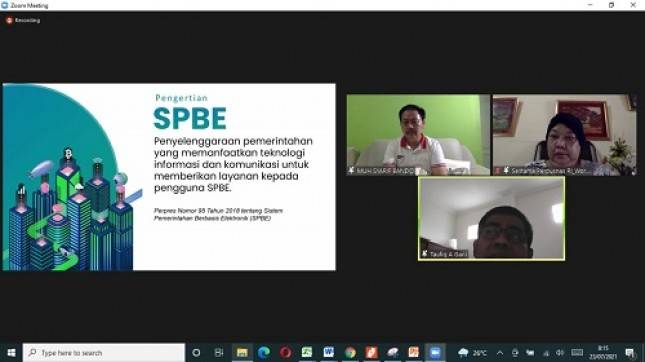Open the white-gray app icon before PowerPoint

[392, 353]
